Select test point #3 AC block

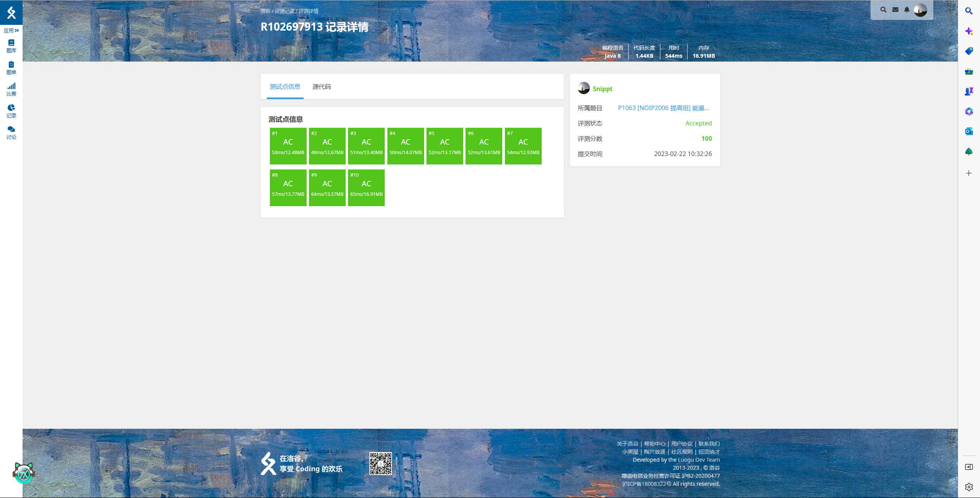coord(366,146)
